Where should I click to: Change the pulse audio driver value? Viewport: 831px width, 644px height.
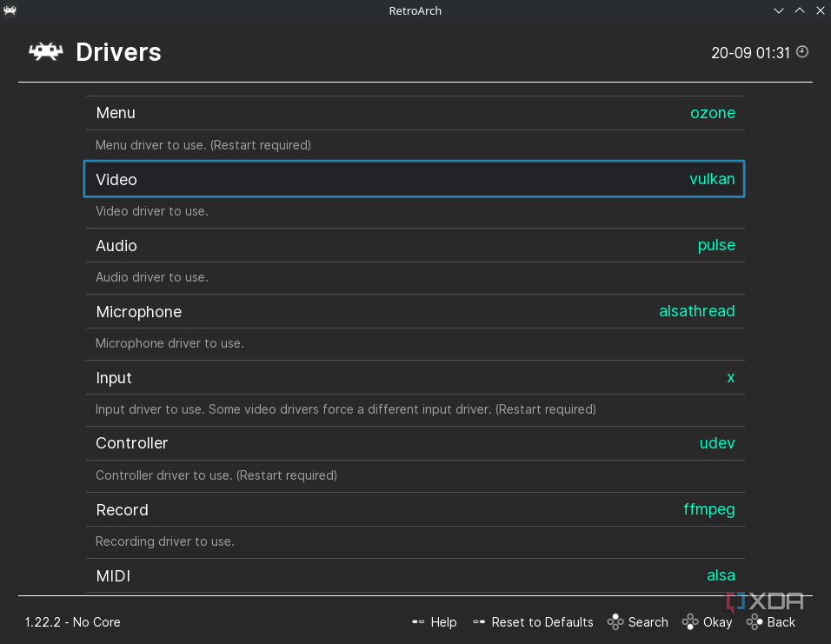716,245
